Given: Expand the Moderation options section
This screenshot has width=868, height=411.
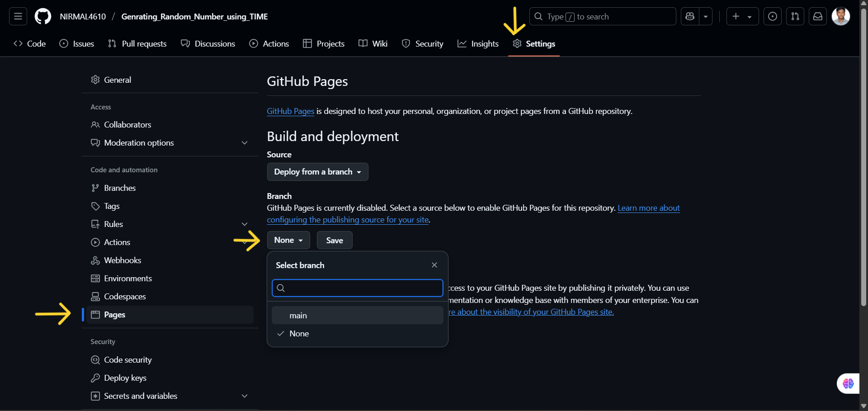Looking at the screenshot, I should (245, 142).
